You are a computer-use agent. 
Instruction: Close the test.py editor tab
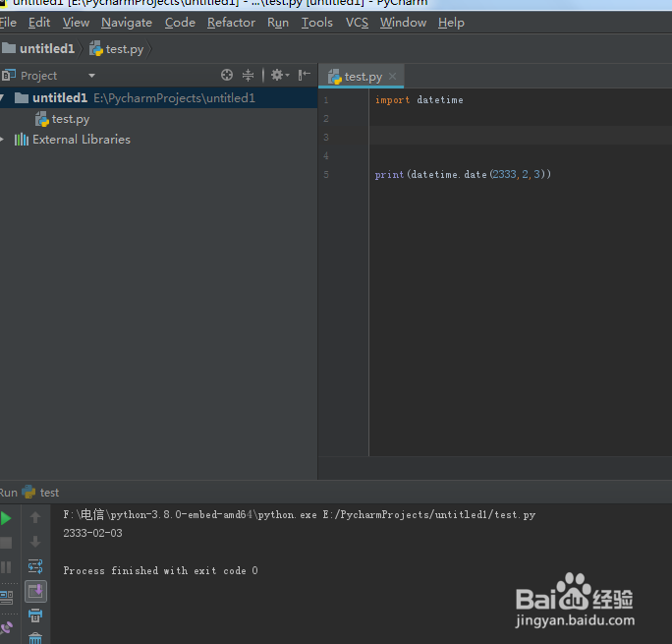coord(392,77)
